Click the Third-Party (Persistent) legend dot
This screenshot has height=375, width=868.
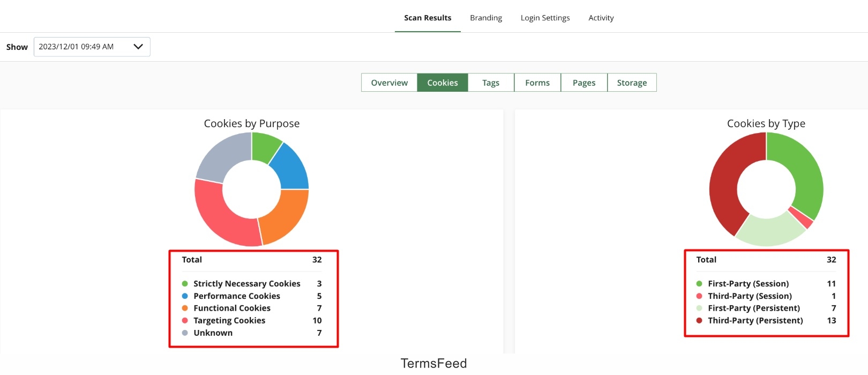(x=699, y=321)
